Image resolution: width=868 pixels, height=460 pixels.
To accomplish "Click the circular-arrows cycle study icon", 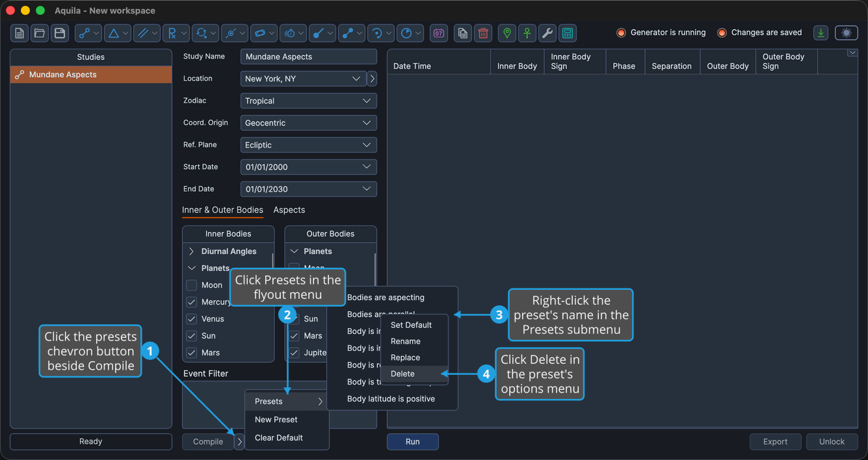I will point(205,33).
